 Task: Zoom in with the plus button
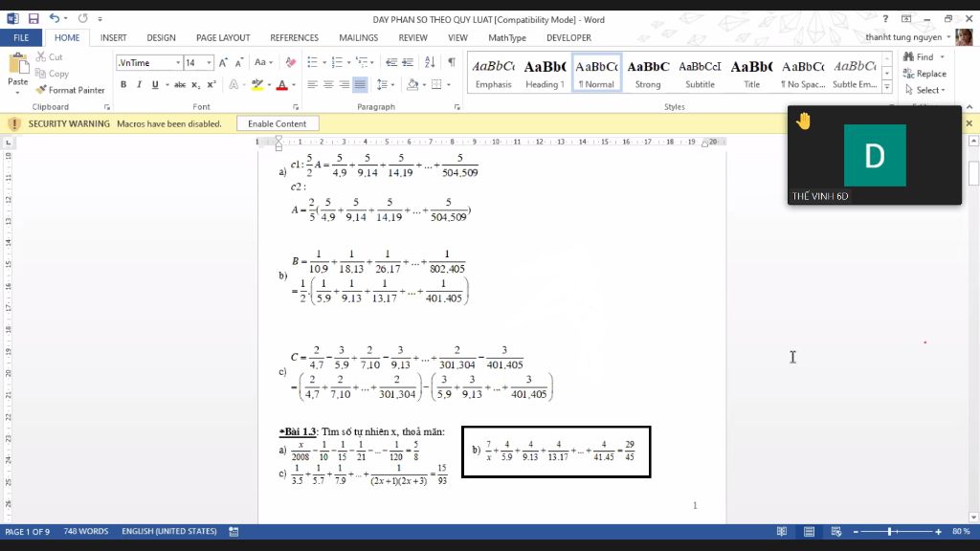click(938, 532)
